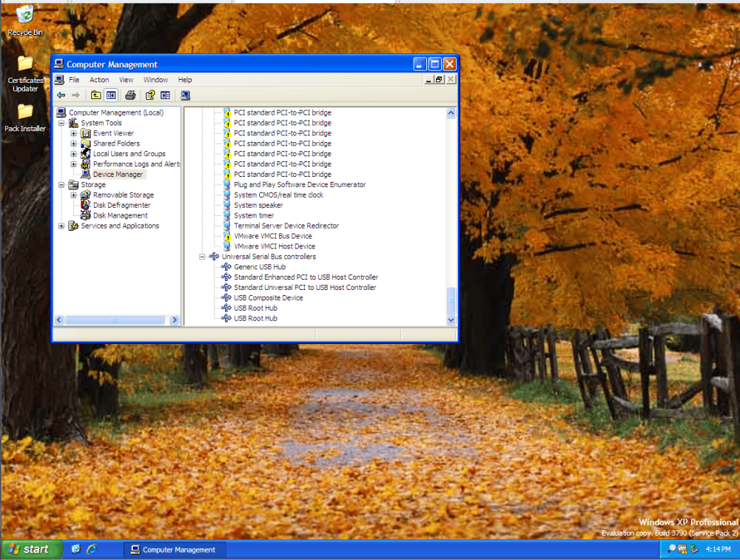Restore the inner MMC child window
The height and width of the screenshot is (560, 740).
click(439, 79)
